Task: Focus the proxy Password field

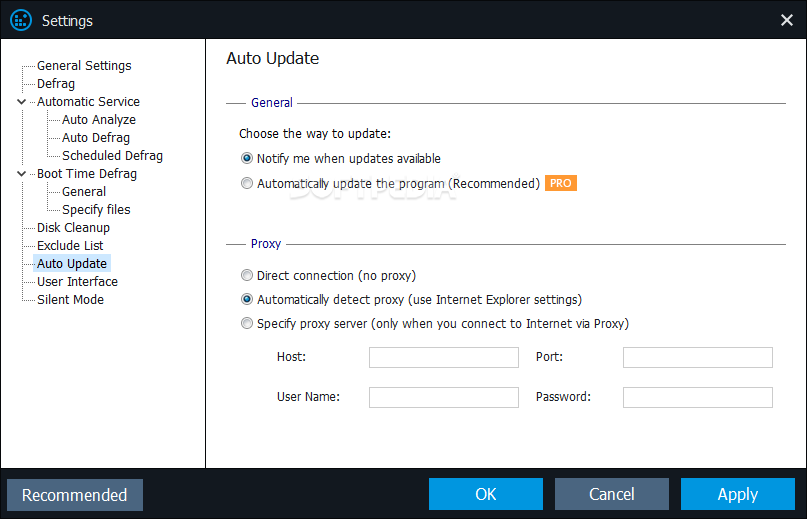Action: [x=697, y=397]
